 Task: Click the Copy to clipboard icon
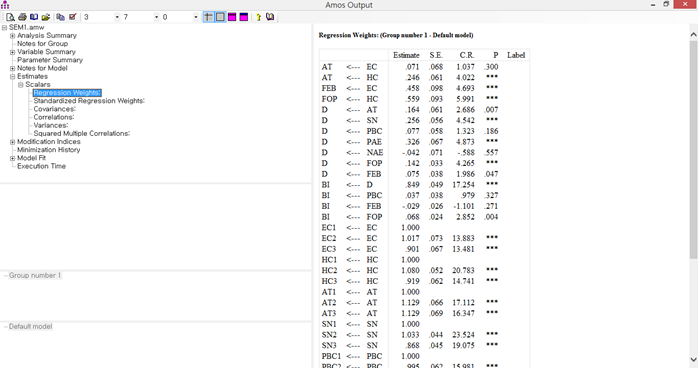pyautogui.click(x=61, y=17)
